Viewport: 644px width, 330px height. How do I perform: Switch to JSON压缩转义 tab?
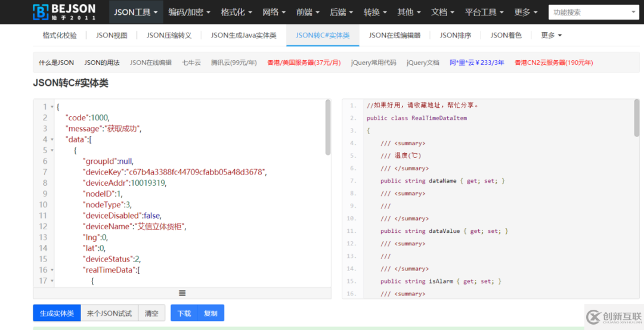[169, 35]
